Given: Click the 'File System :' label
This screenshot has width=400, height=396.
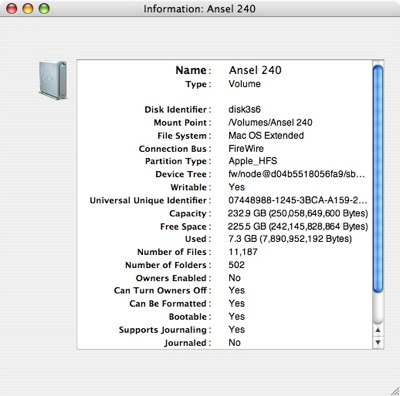Looking at the screenshot, I should (184, 136).
